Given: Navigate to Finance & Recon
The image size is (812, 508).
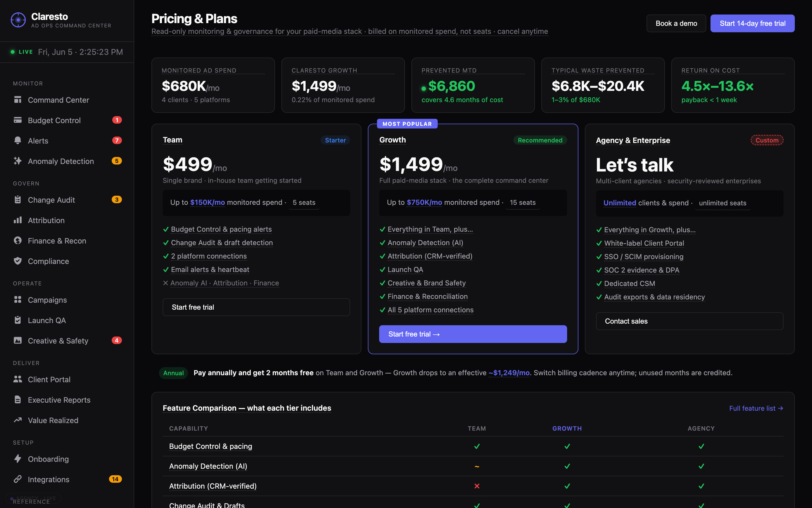Looking at the screenshot, I should [x=67, y=241].
